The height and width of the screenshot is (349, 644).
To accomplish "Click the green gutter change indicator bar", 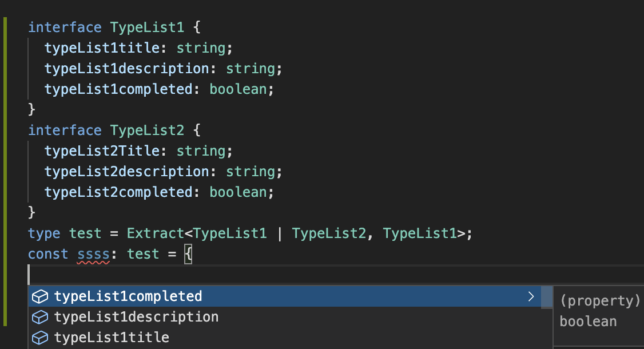I will 5,172.
